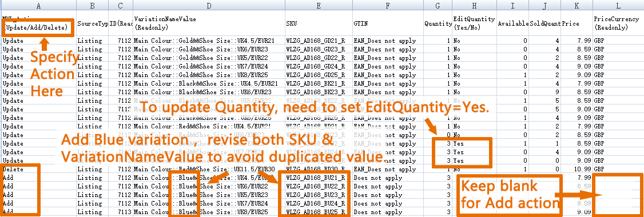Select the first Add action cell
Viewport: 644px width, 217px height.
(39, 178)
